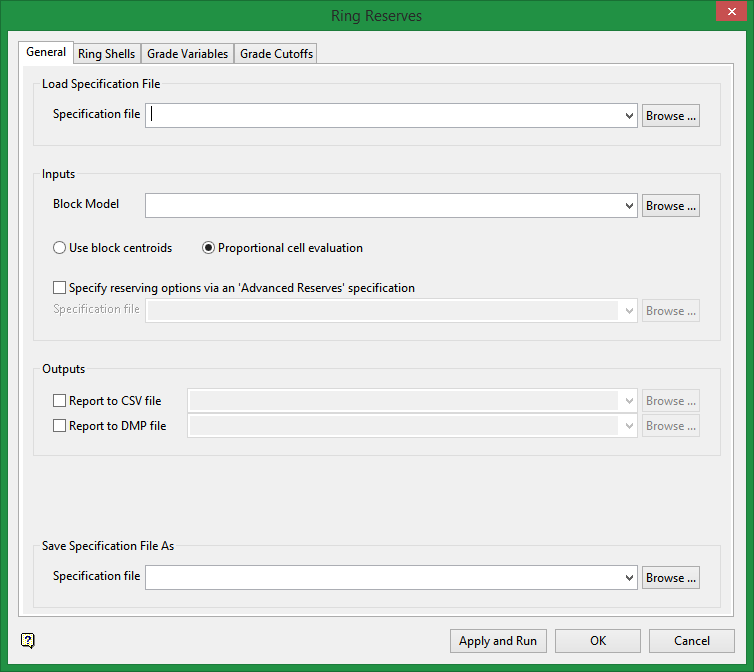Screen dimensions: 754x672
Task: Browse for Save Specification File location
Action: pyautogui.click(x=670, y=578)
